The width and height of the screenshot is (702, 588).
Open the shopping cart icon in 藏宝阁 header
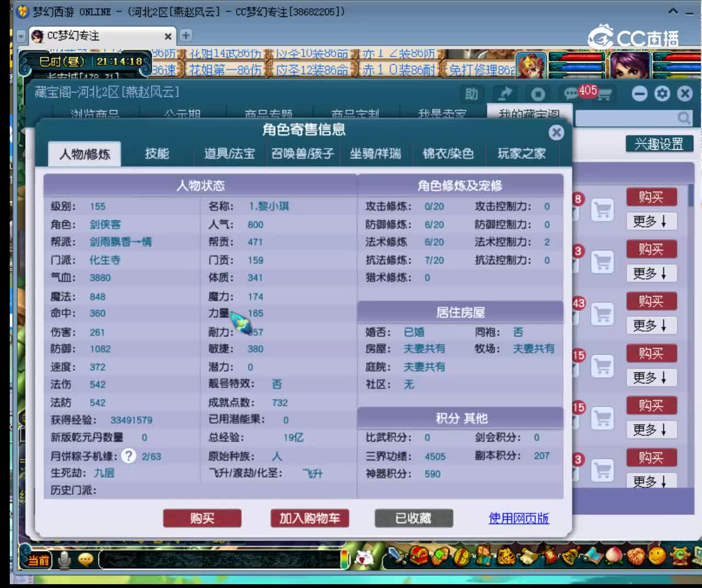coord(604,95)
